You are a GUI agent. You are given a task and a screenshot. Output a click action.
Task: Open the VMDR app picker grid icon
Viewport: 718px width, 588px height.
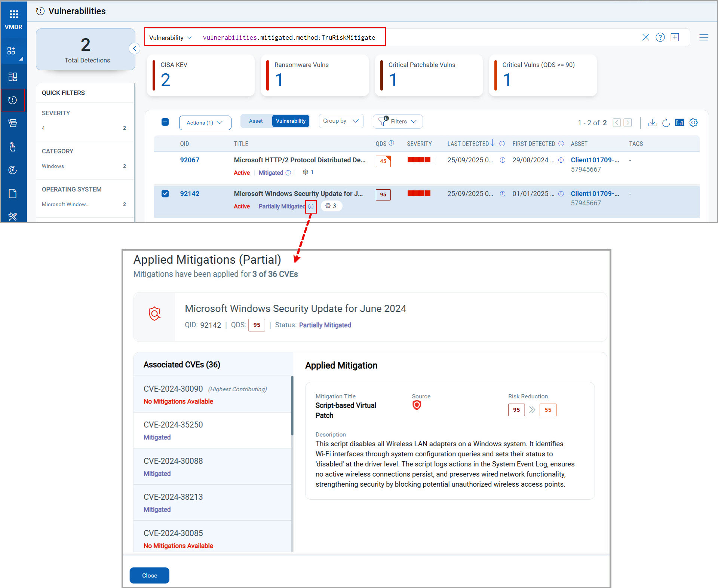(14, 14)
